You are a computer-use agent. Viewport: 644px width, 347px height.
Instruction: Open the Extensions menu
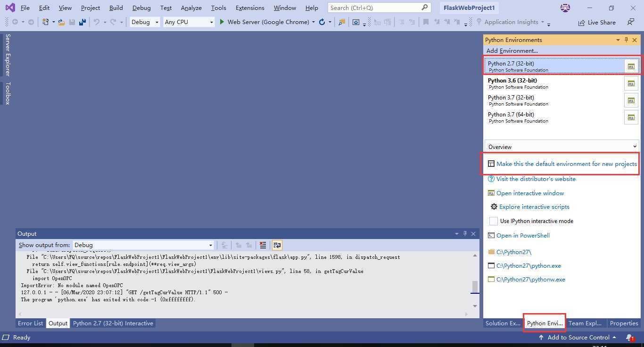point(250,8)
